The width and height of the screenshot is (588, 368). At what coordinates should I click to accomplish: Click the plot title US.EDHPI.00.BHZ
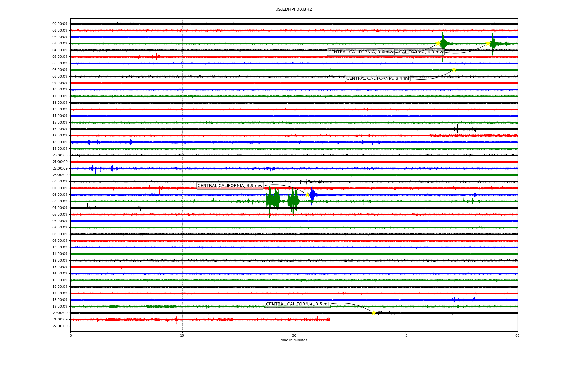293,10
